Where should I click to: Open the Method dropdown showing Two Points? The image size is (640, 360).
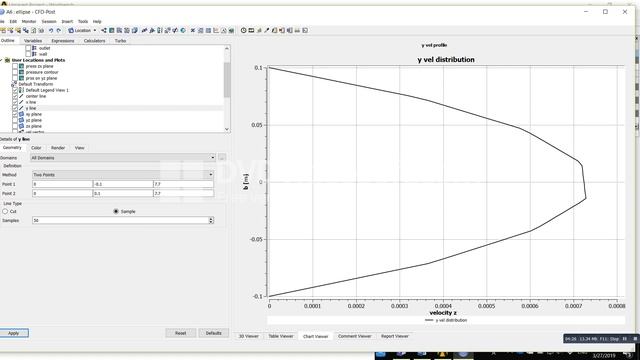coord(123,175)
